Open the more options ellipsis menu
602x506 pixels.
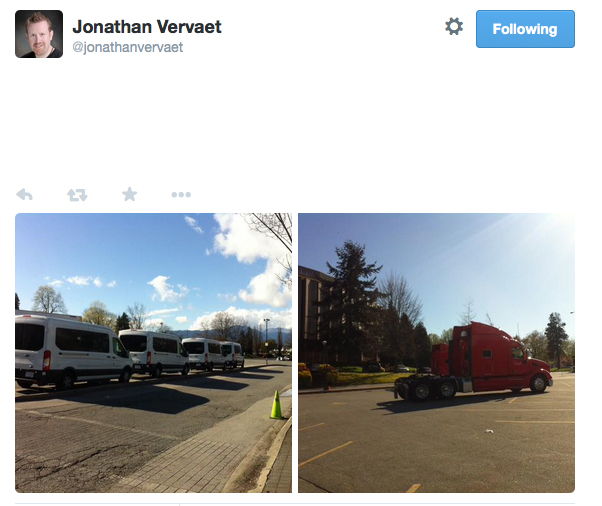click(181, 195)
